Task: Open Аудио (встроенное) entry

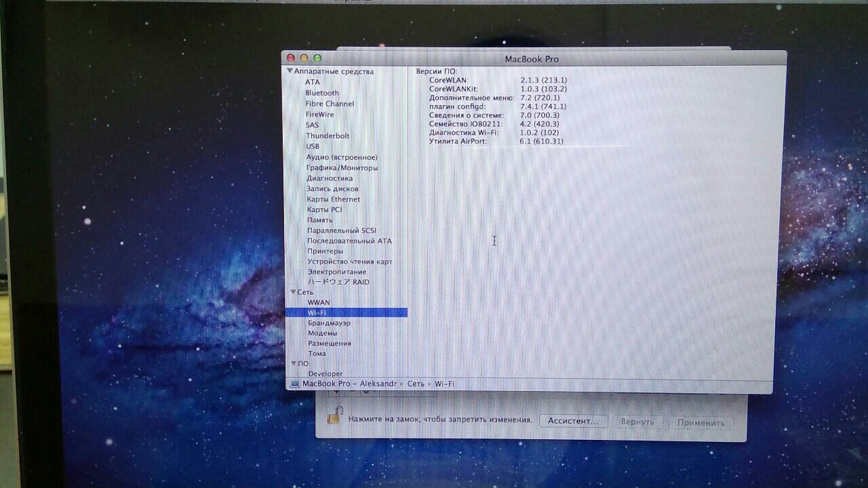Action: (342, 157)
